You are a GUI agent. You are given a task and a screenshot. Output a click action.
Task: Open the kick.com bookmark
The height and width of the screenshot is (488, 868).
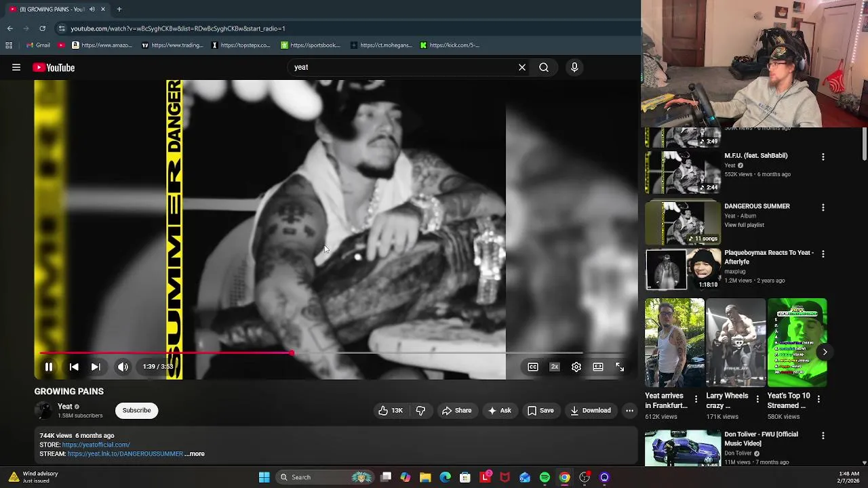(450, 45)
